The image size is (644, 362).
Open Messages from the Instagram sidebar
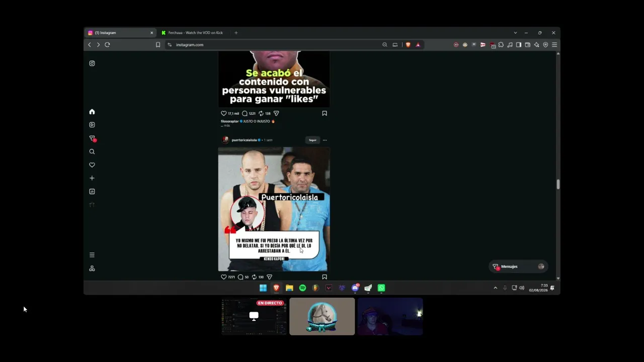pyautogui.click(x=92, y=138)
